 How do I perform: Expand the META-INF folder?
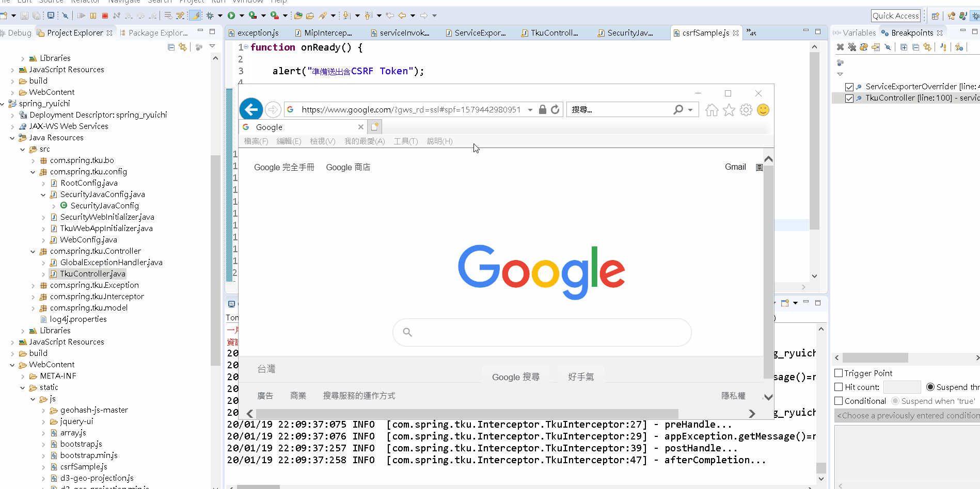23,376
